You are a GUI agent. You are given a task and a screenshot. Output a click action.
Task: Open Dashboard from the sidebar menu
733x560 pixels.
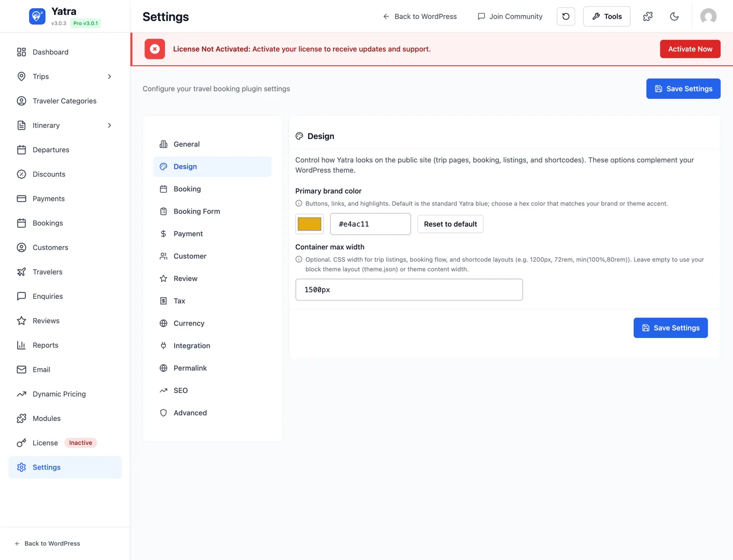65,52
